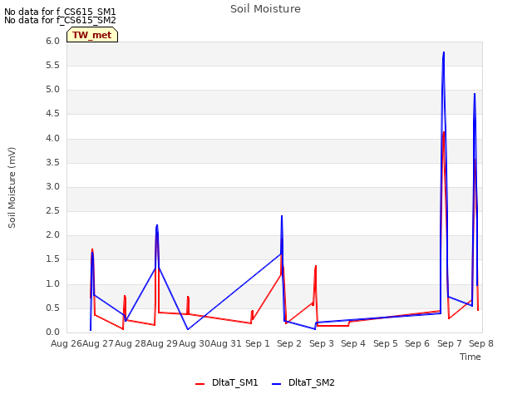
Task: Click the 'No data for f_CS615_SM2' message
Action: coord(60,20)
